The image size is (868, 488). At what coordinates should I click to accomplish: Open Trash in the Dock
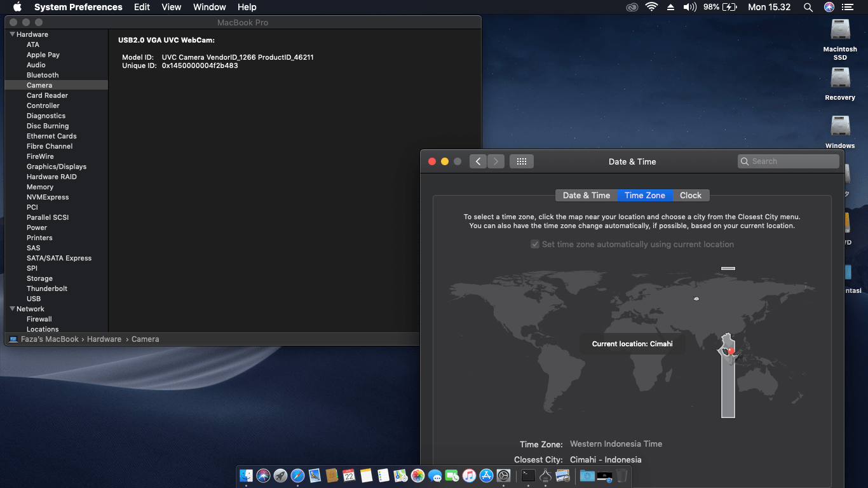(x=621, y=475)
